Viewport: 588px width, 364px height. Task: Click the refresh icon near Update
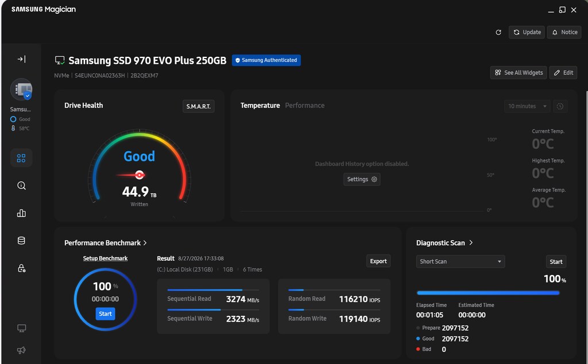(498, 32)
